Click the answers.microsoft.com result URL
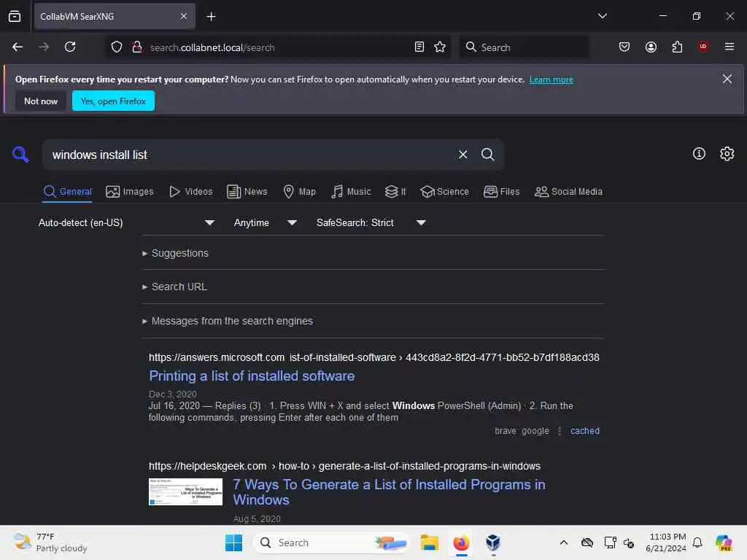 [x=374, y=357]
